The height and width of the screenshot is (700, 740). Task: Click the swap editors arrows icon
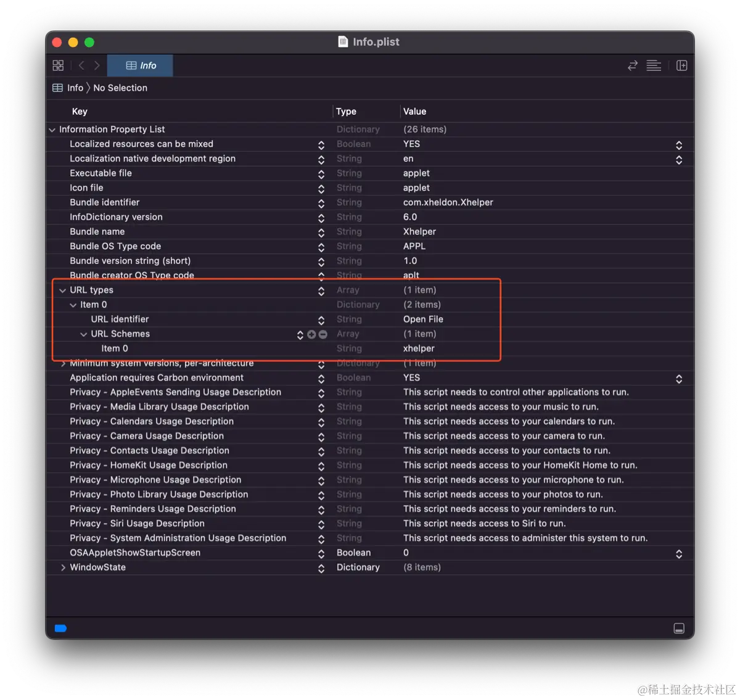coord(632,65)
